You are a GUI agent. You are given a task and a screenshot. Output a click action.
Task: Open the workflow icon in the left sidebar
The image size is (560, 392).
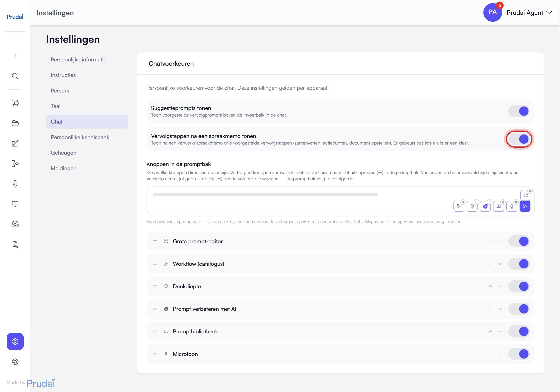[x=15, y=164]
